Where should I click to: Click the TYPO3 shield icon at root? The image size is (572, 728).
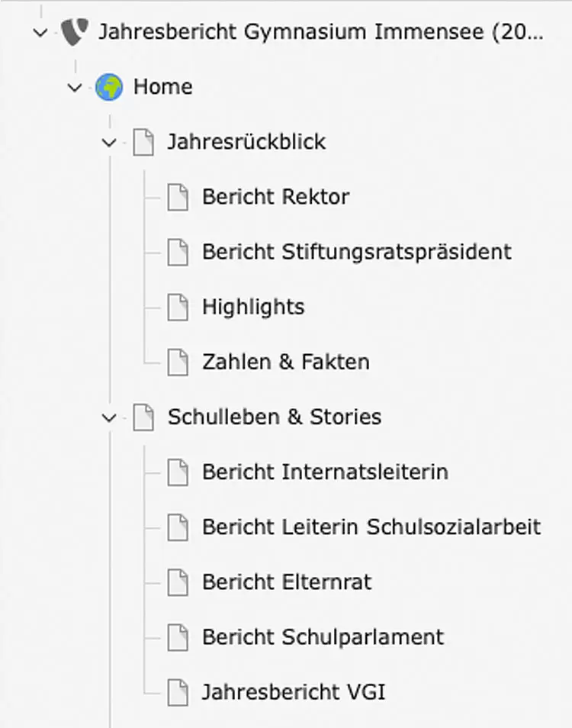coord(74,32)
